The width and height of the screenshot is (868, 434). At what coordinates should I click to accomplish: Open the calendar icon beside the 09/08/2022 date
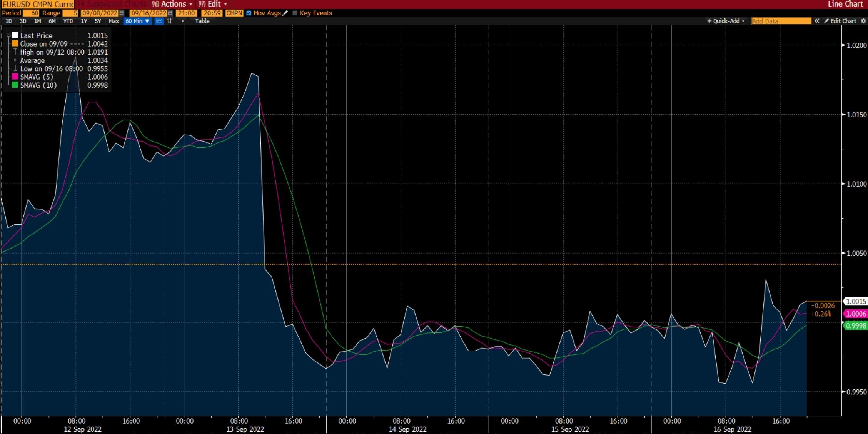point(121,13)
